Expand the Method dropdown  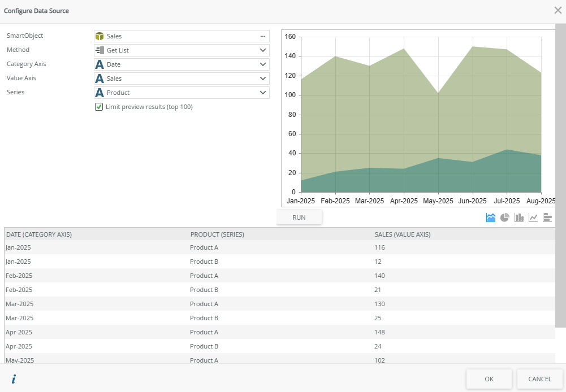click(x=262, y=50)
